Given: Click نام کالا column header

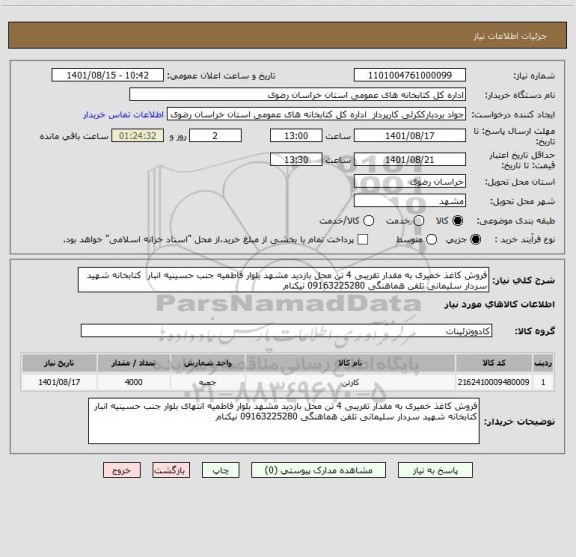Looking at the screenshot, I should tap(350, 363).
